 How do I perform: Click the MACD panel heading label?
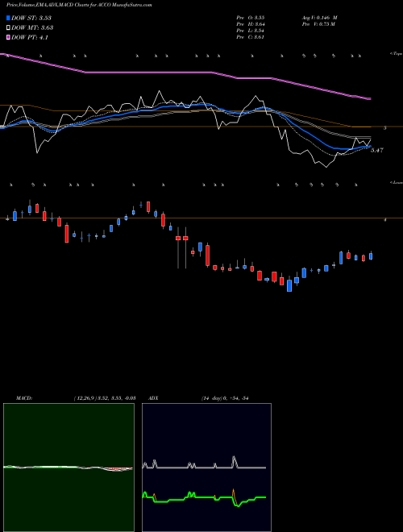(24, 397)
